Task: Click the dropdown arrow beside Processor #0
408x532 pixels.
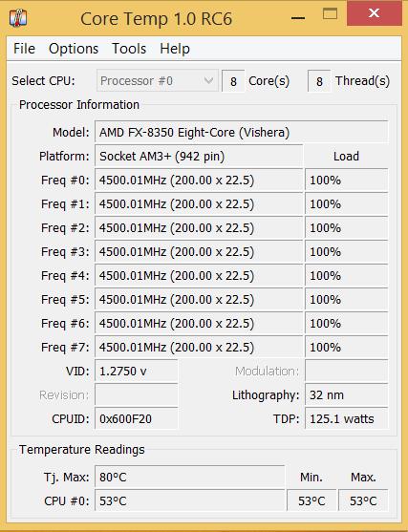Action: pos(208,81)
